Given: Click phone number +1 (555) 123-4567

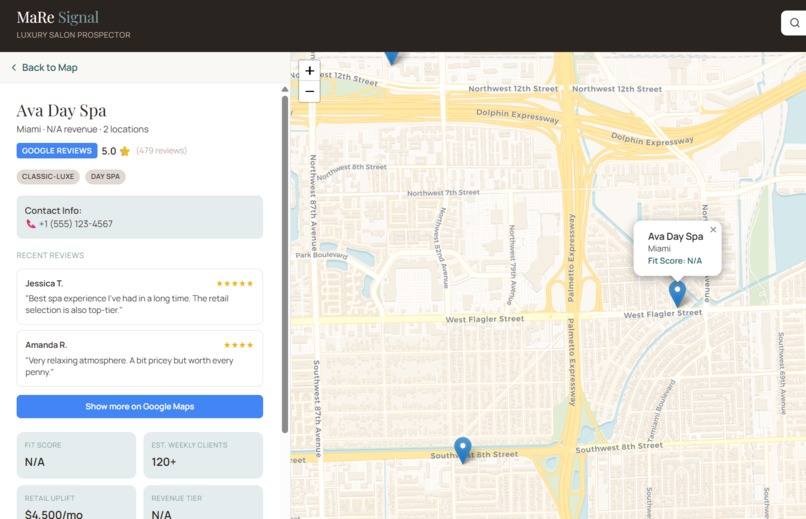Looking at the screenshot, I should click(x=76, y=224).
